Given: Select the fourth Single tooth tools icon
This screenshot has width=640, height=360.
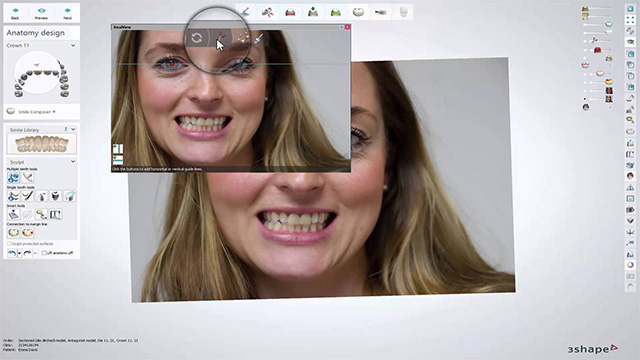Looking at the screenshot, I should coord(56,196).
